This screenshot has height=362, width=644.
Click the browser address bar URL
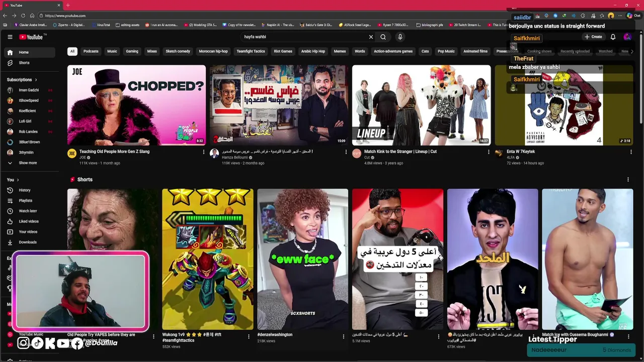click(x=65, y=16)
